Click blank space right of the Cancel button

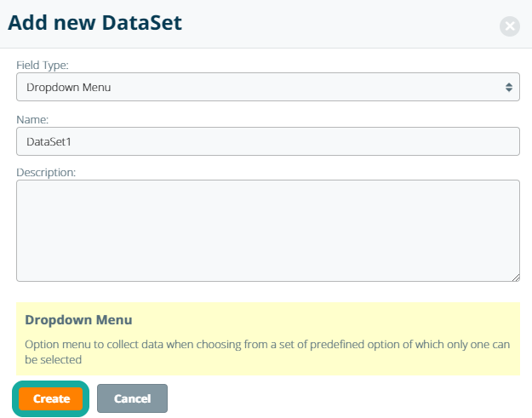[x=340, y=398]
